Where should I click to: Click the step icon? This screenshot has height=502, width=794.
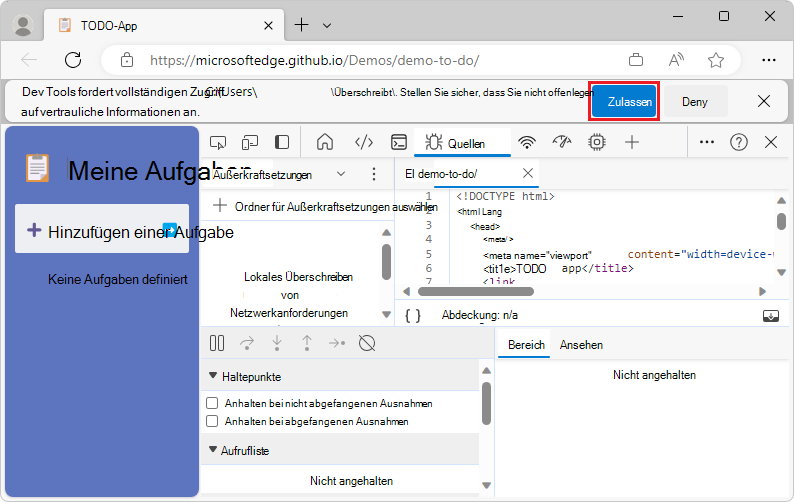[337, 343]
